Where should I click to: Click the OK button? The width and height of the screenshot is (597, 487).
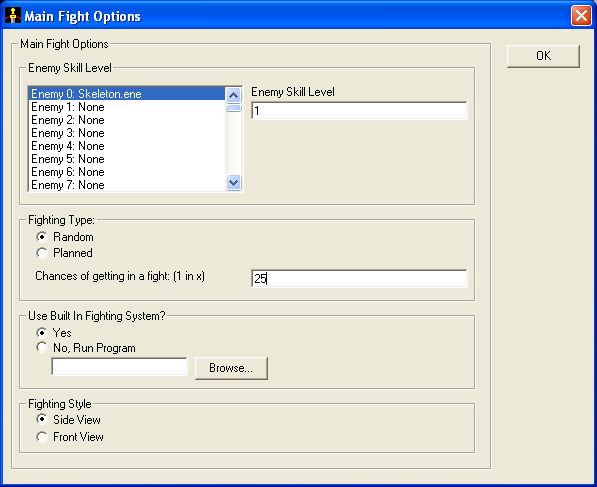click(x=543, y=56)
